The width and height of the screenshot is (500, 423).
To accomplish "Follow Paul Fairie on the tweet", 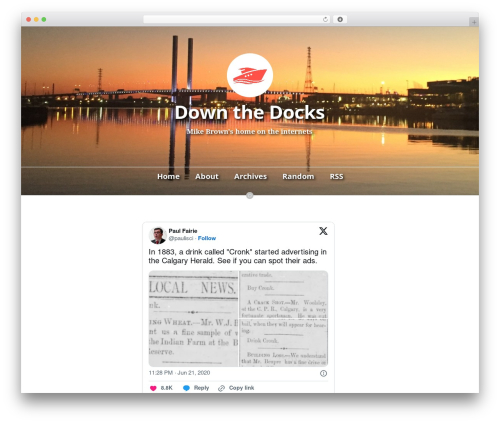I will click(x=207, y=238).
